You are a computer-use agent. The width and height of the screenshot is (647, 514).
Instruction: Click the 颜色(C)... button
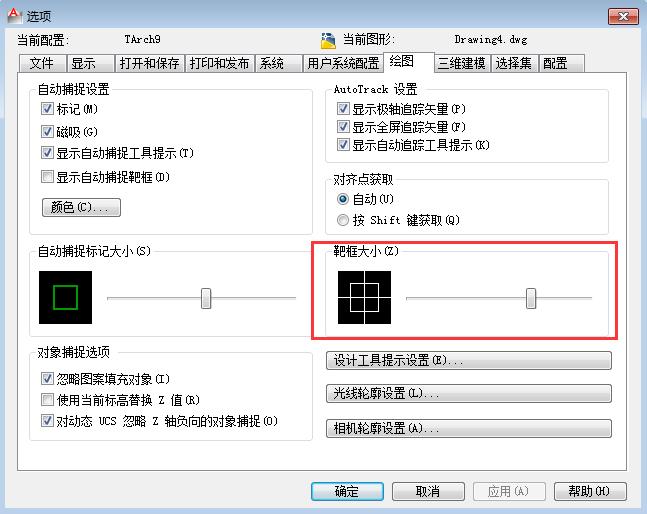click(80, 208)
